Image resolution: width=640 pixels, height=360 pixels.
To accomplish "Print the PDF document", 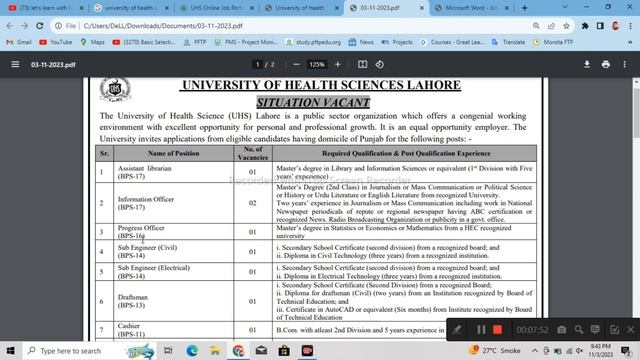I will [x=606, y=64].
